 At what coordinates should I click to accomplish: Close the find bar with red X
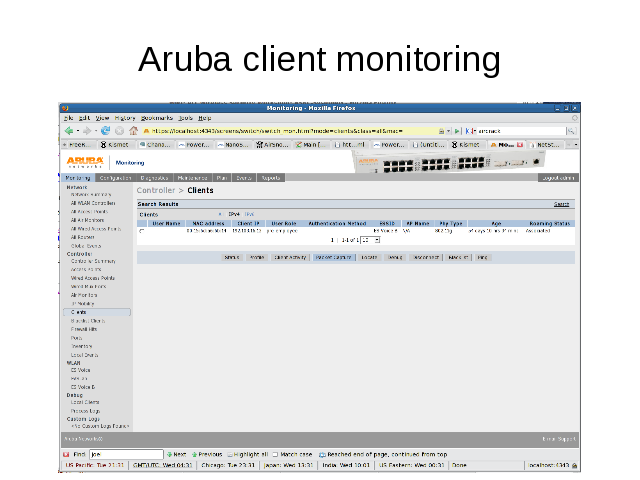coord(66,453)
